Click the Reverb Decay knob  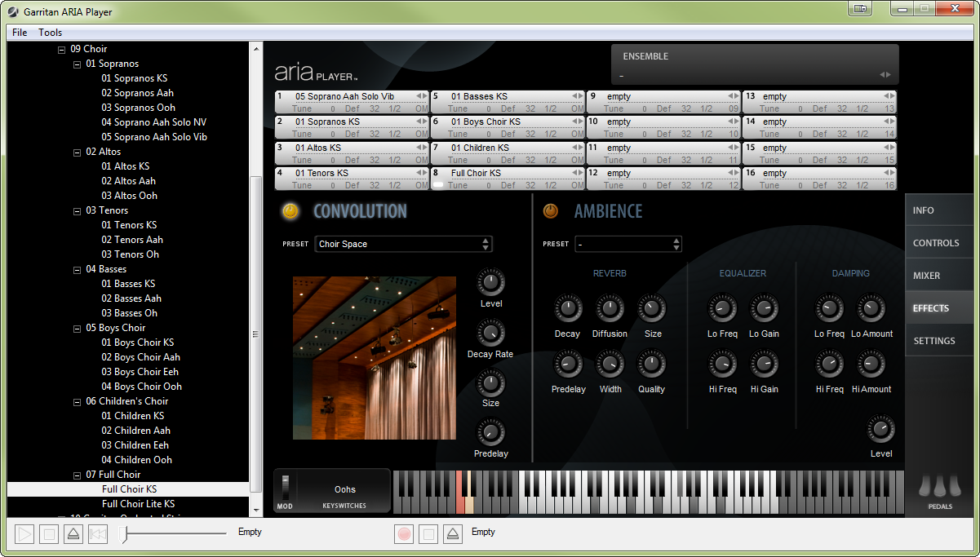coord(568,308)
